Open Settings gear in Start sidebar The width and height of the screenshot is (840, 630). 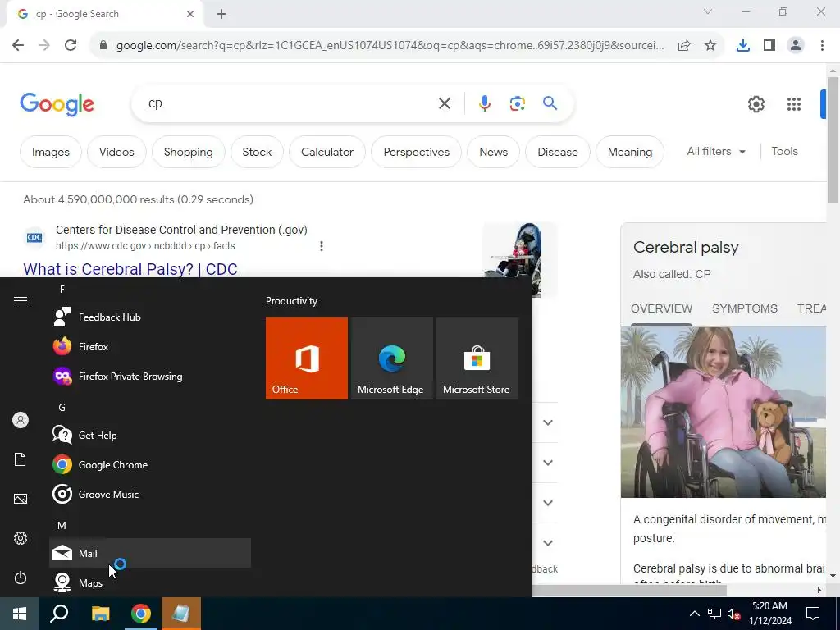click(x=21, y=538)
